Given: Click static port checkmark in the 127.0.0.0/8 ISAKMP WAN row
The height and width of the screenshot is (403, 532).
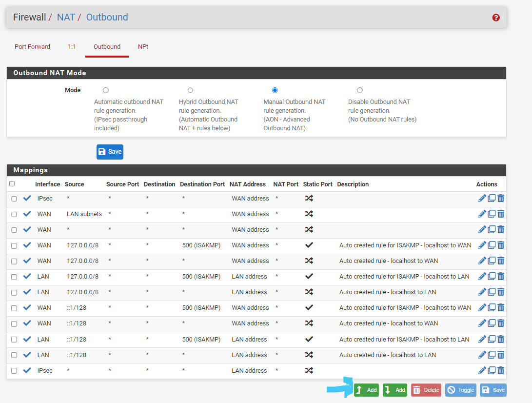Looking at the screenshot, I should 309,245.
